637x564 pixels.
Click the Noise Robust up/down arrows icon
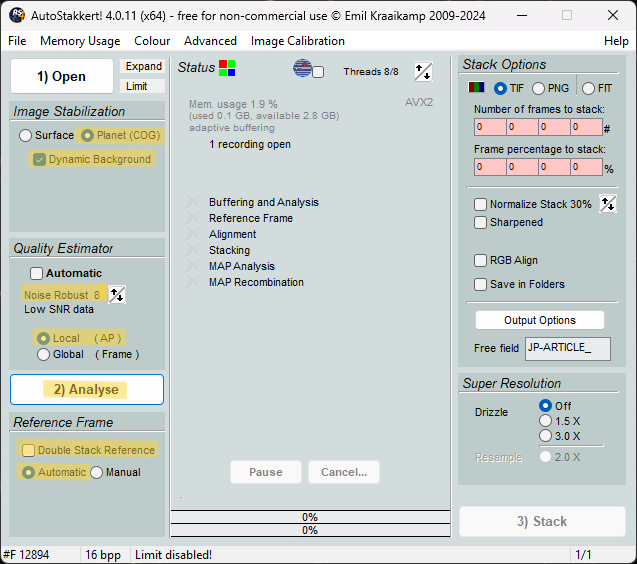(x=117, y=295)
